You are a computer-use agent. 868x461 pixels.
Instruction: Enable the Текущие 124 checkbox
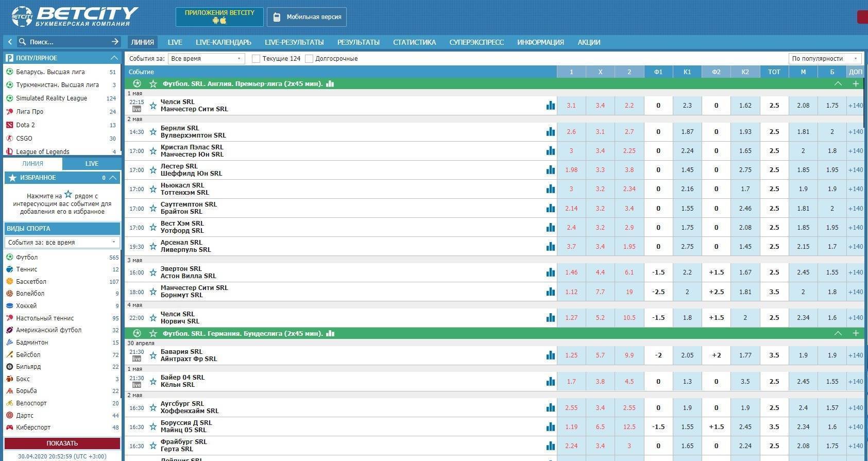pos(256,59)
